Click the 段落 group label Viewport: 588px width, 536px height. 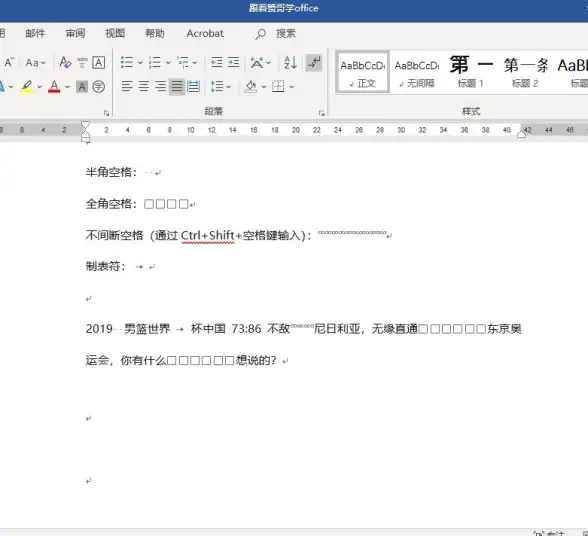(214, 111)
